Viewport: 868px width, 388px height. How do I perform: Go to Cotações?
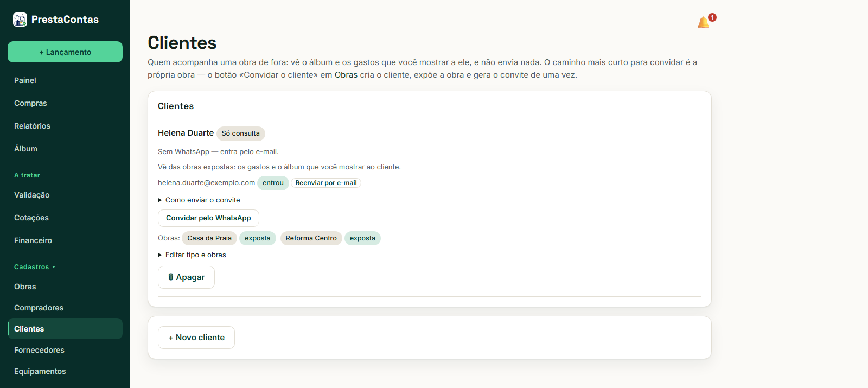[65, 218]
